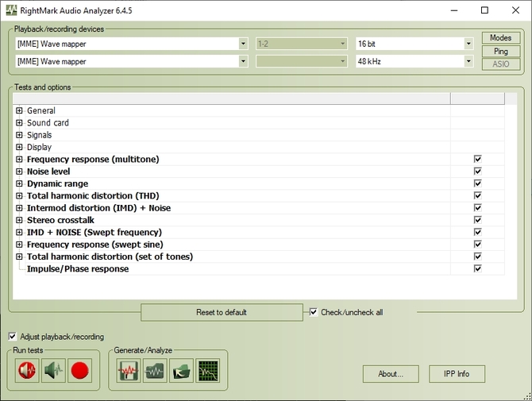Expand Total harmonic distortion (set of tones) options
The height and width of the screenshot is (401, 532).
pyautogui.click(x=19, y=256)
